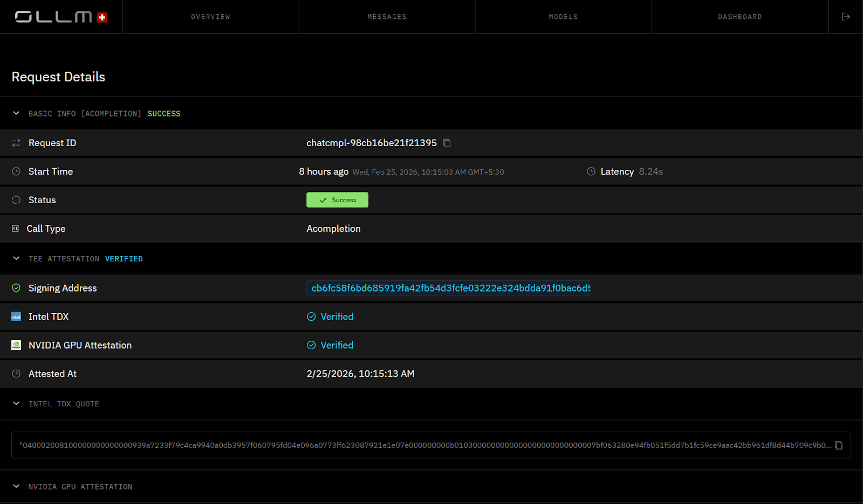Click the logout icon
The width and height of the screenshot is (863, 504).
pos(846,17)
